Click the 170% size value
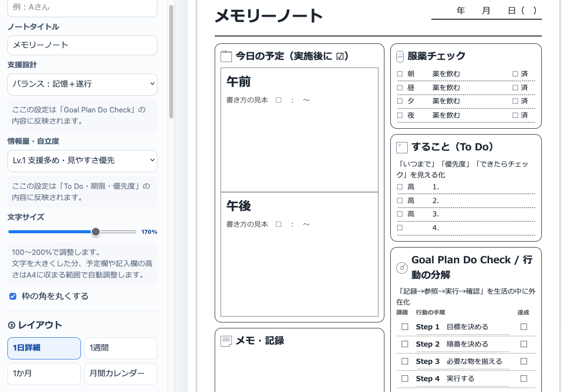Viewport: 568px width, 392px height. pyautogui.click(x=149, y=232)
